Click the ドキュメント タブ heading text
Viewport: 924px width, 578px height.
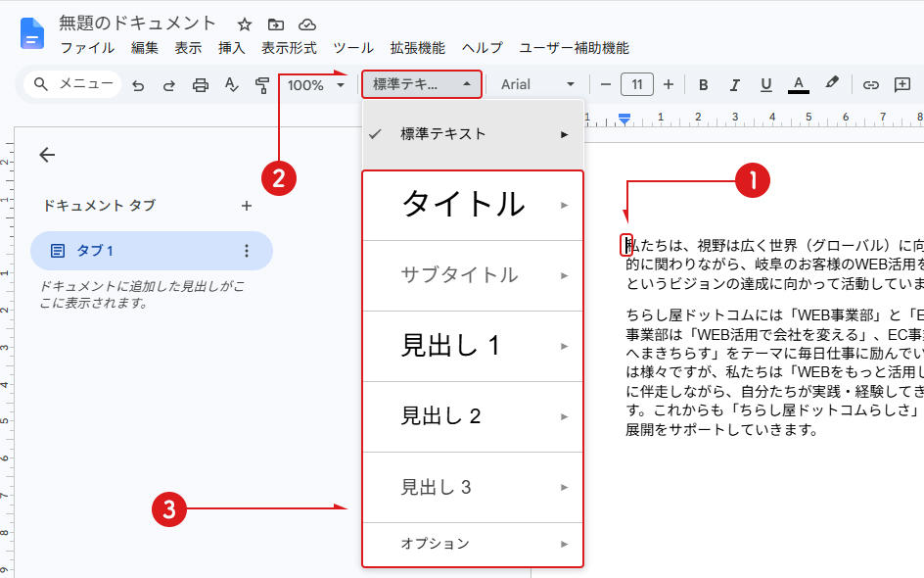coord(100,206)
